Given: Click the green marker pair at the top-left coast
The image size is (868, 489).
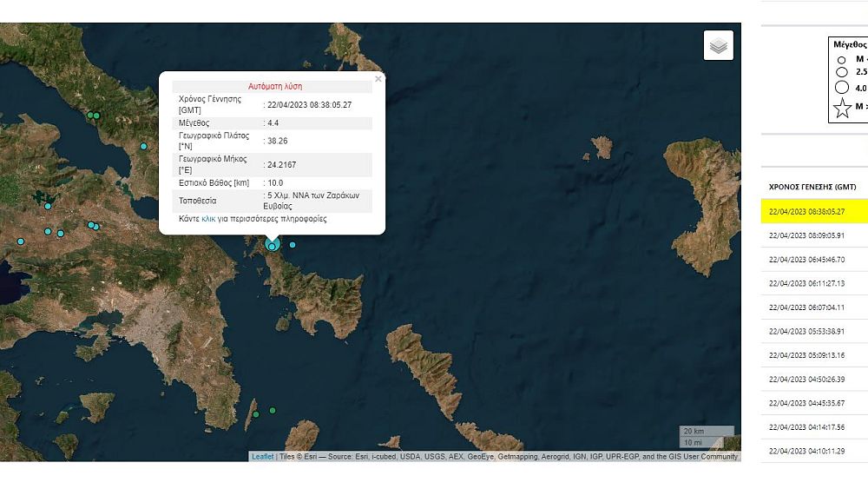Looking at the screenshot, I should click(93, 116).
